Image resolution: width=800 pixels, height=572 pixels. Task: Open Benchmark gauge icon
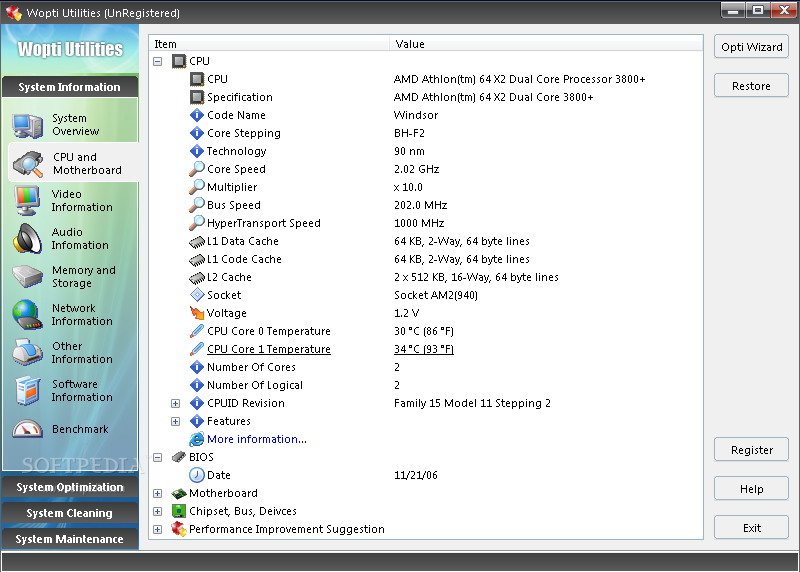point(28,429)
